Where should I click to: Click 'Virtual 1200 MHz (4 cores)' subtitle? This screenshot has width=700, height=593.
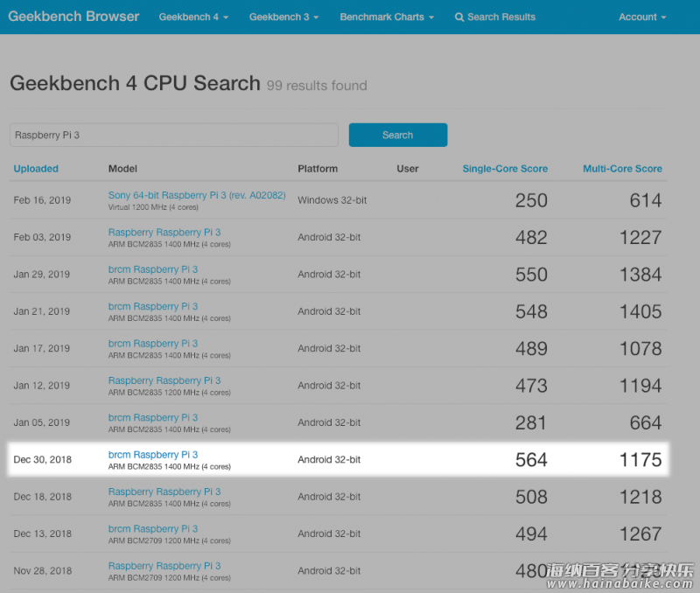click(153, 207)
